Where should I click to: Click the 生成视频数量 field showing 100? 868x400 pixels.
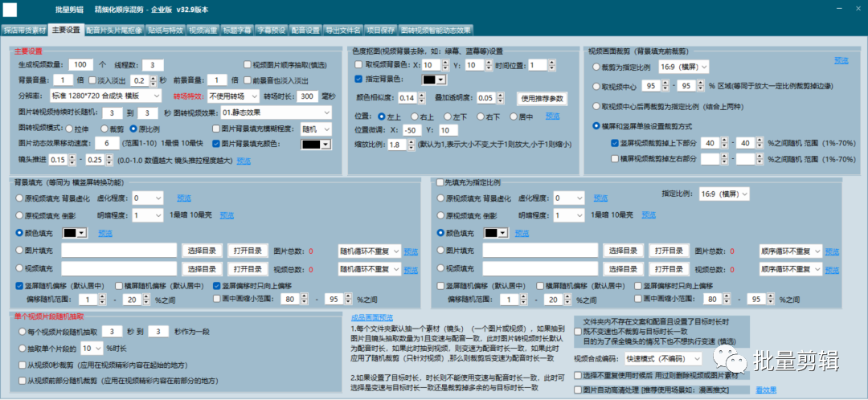click(80, 64)
